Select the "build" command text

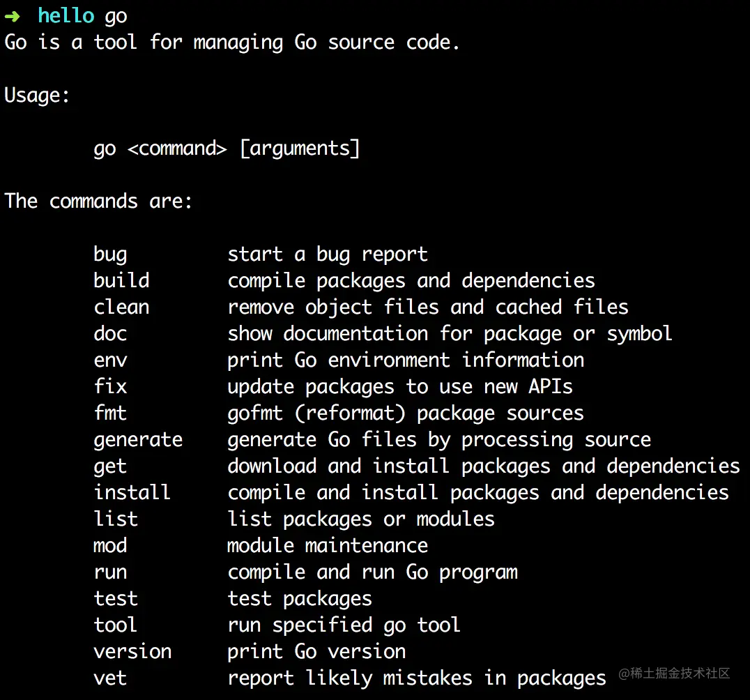point(121,280)
